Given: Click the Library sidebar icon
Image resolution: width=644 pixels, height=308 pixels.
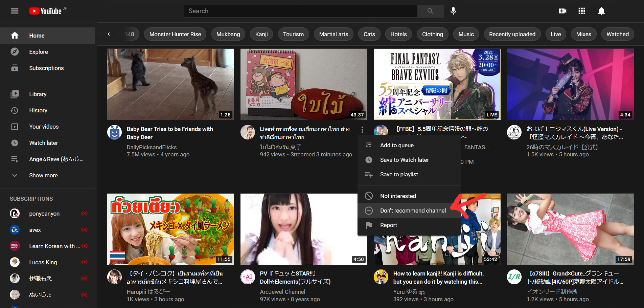Looking at the screenshot, I should point(15,94).
